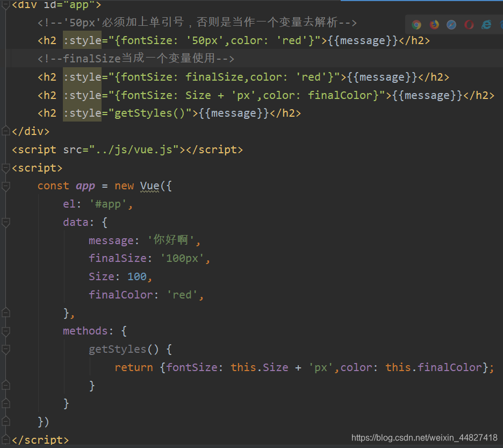The height and width of the screenshot is (448, 503).
Task: Click the numeric value 100 of Size
Action: point(137,276)
